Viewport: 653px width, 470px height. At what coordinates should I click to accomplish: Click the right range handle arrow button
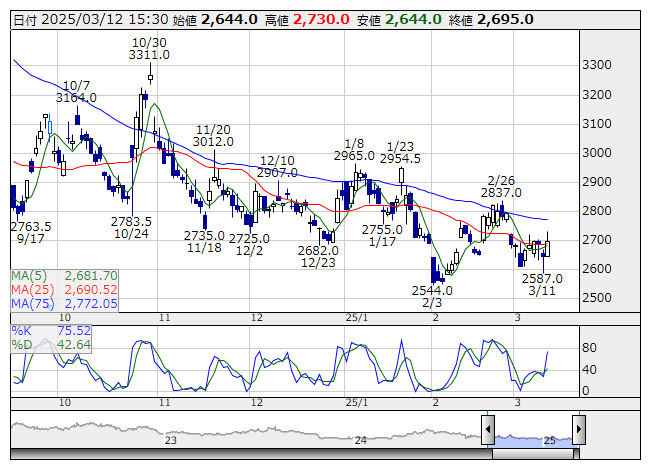(x=579, y=429)
